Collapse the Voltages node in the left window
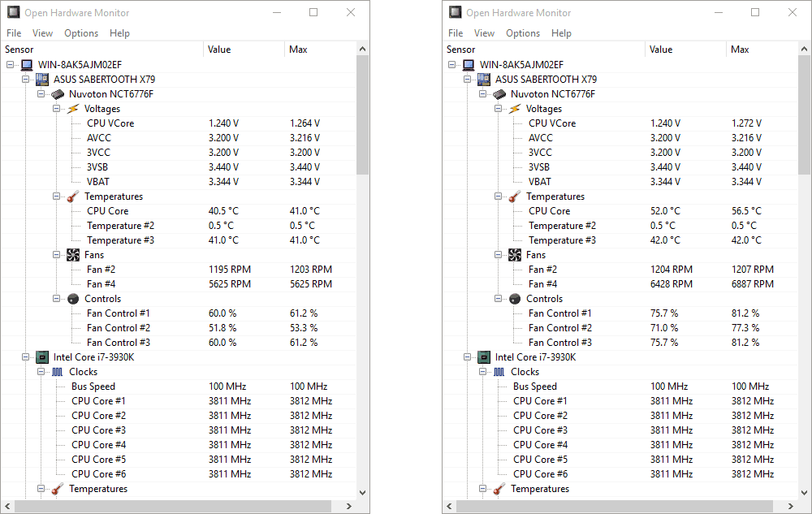Screen dimensions: 812x514 tap(57, 109)
